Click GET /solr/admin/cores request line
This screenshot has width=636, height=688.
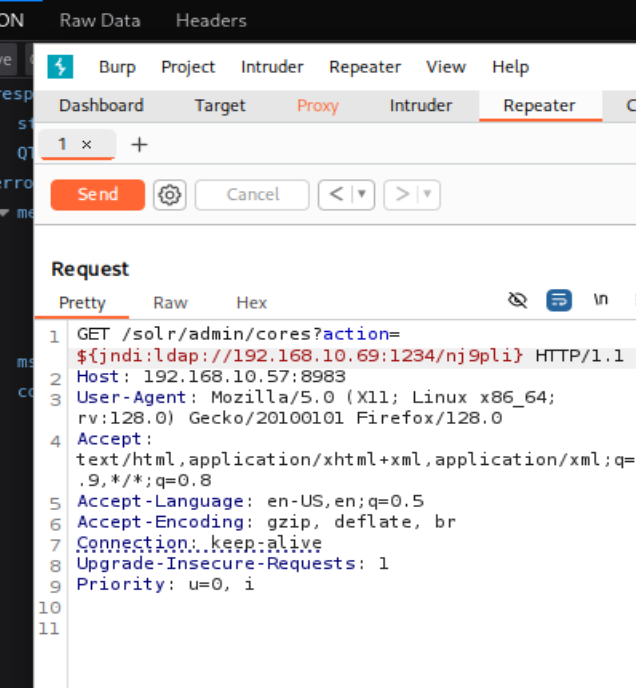(x=238, y=334)
